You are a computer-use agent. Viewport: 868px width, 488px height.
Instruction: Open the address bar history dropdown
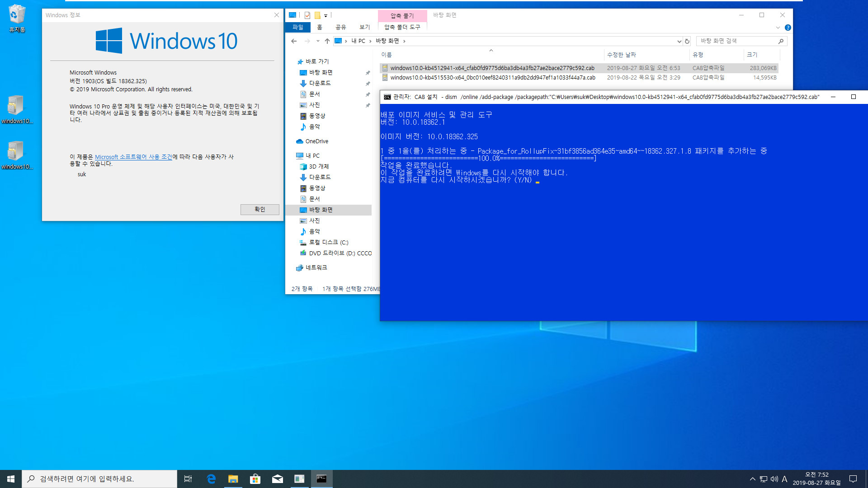coord(679,41)
